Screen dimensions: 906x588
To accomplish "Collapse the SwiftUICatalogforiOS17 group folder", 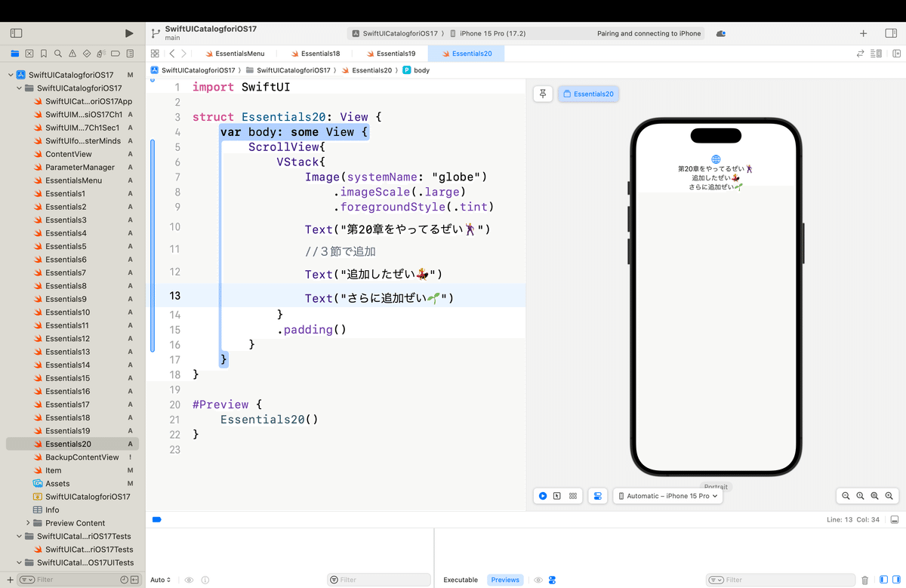I will [19, 88].
